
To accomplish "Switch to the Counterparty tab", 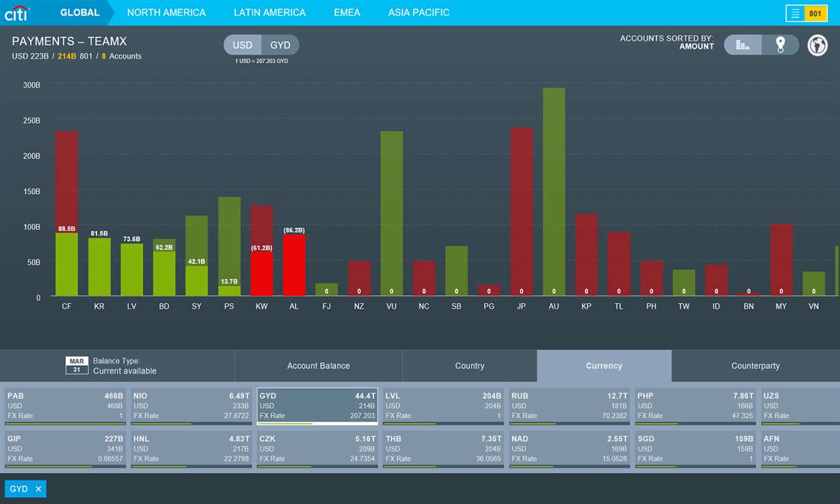I will 755,366.
